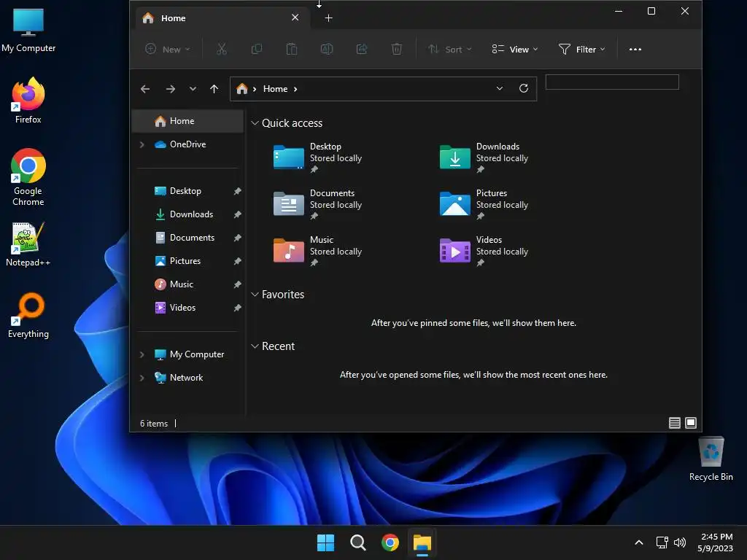The width and height of the screenshot is (747, 560).
Task: Select the Everything desktop shortcut
Action: point(28,315)
